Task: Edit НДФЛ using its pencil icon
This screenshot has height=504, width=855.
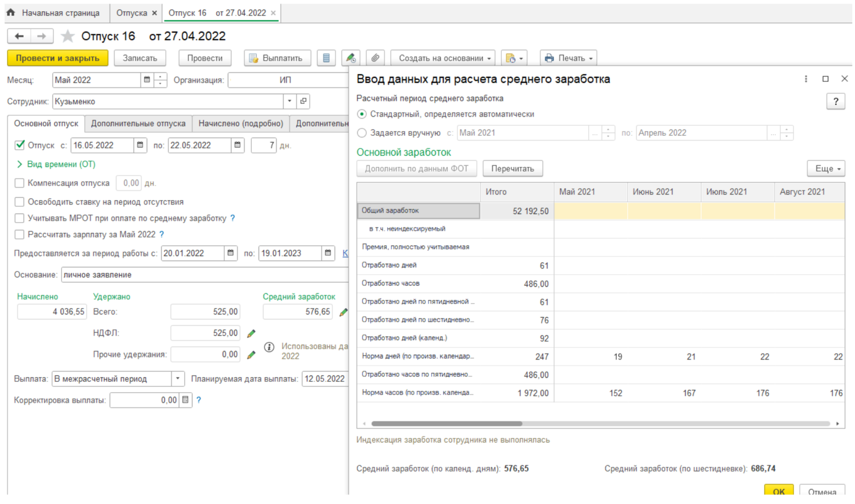Action: (251, 333)
